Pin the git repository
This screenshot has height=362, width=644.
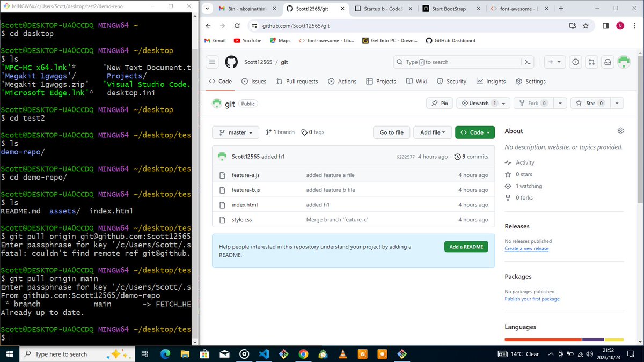pyautogui.click(x=440, y=103)
